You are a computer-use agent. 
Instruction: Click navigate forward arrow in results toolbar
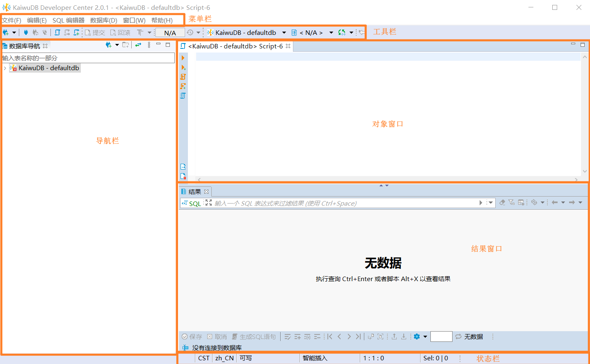[572, 202]
